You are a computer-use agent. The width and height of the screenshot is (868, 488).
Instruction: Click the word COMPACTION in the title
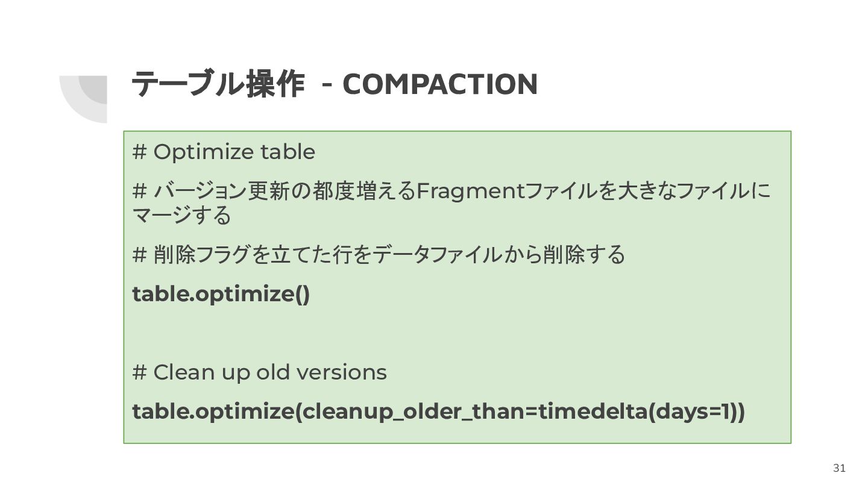[440, 84]
